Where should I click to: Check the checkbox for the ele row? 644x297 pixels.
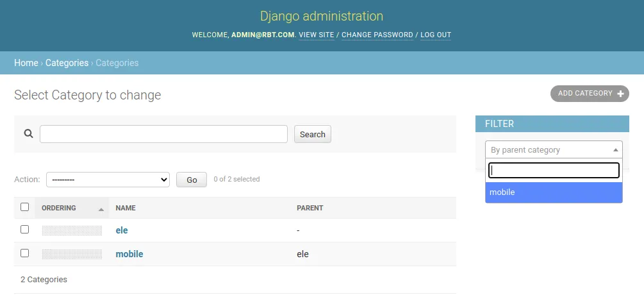(x=24, y=229)
